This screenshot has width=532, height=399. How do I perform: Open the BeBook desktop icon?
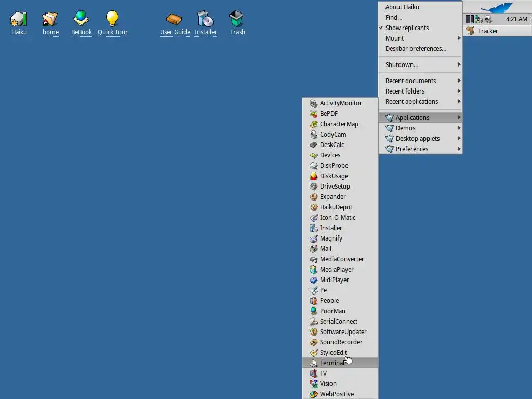click(x=82, y=23)
